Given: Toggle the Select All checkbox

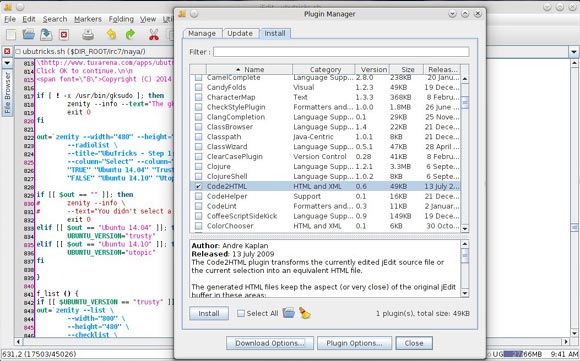Looking at the screenshot, I should point(241,313).
